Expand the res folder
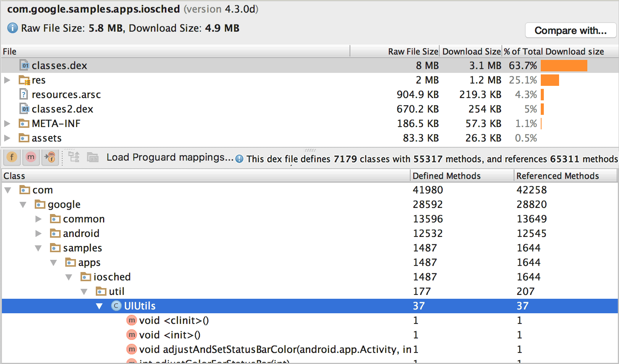The height and width of the screenshot is (364, 619). click(7, 80)
